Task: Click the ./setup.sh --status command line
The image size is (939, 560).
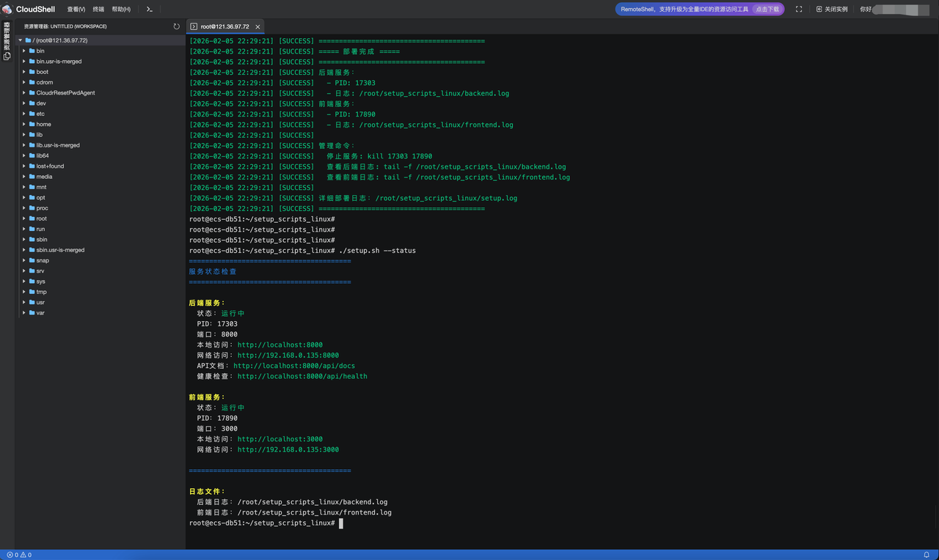Action: (x=377, y=251)
